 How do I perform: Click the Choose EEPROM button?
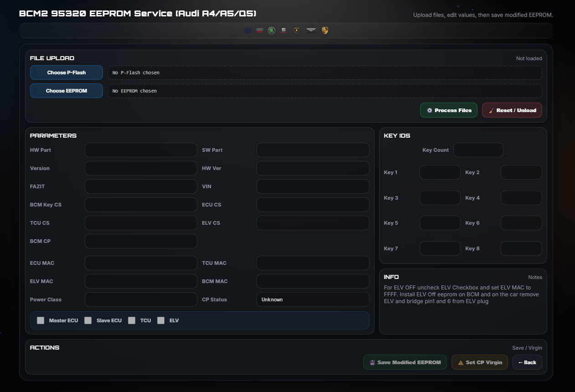click(x=67, y=91)
